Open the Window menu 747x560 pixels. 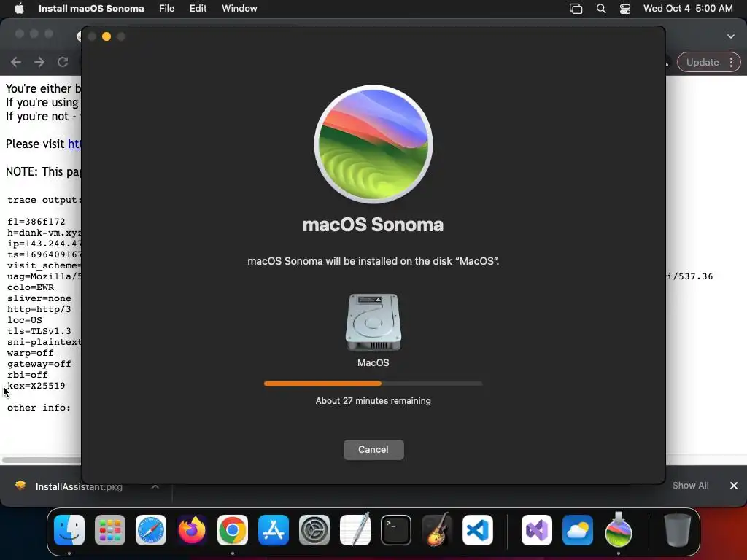click(x=239, y=8)
